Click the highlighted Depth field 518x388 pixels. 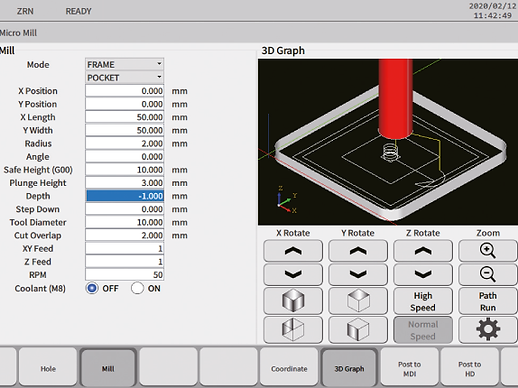tap(124, 196)
